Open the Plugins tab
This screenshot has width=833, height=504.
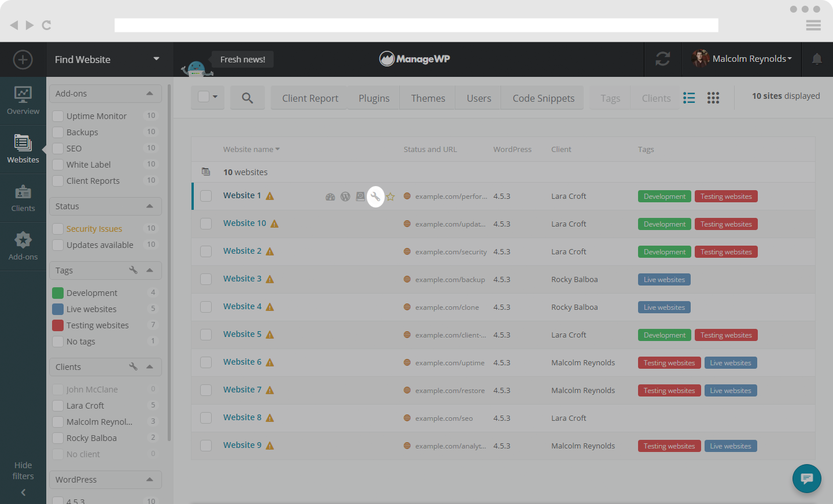coord(374,98)
